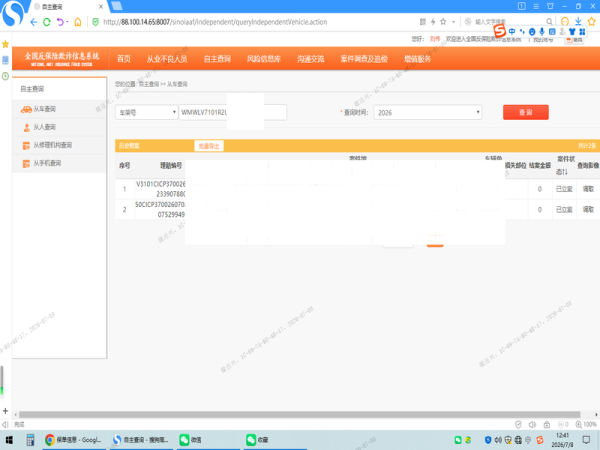Viewport: 600px width, 450px height.
Task: Click the lightning speed-mode icon
Action: 433,22
